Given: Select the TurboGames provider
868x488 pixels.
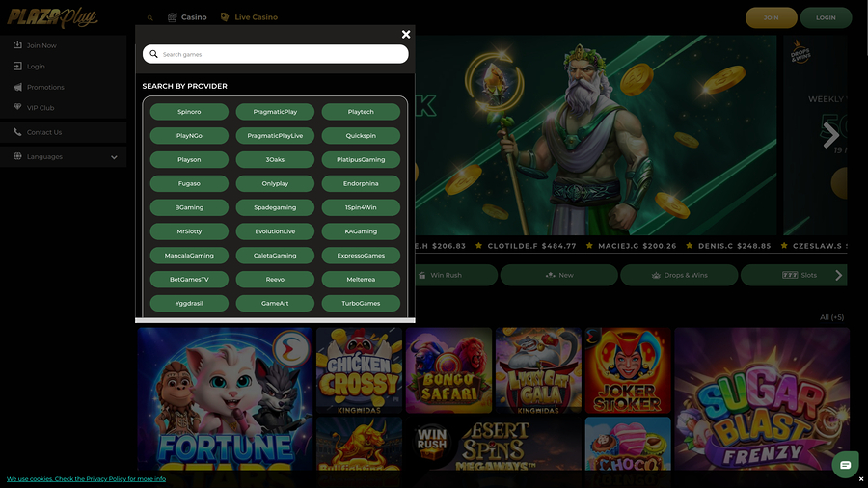Looking at the screenshot, I should (361, 303).
